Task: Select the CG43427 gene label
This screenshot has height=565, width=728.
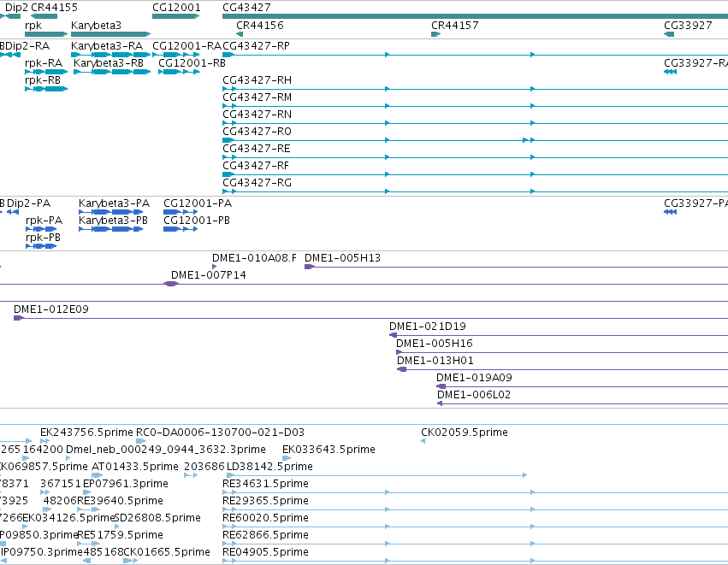Action: click(x=246, y=8)
